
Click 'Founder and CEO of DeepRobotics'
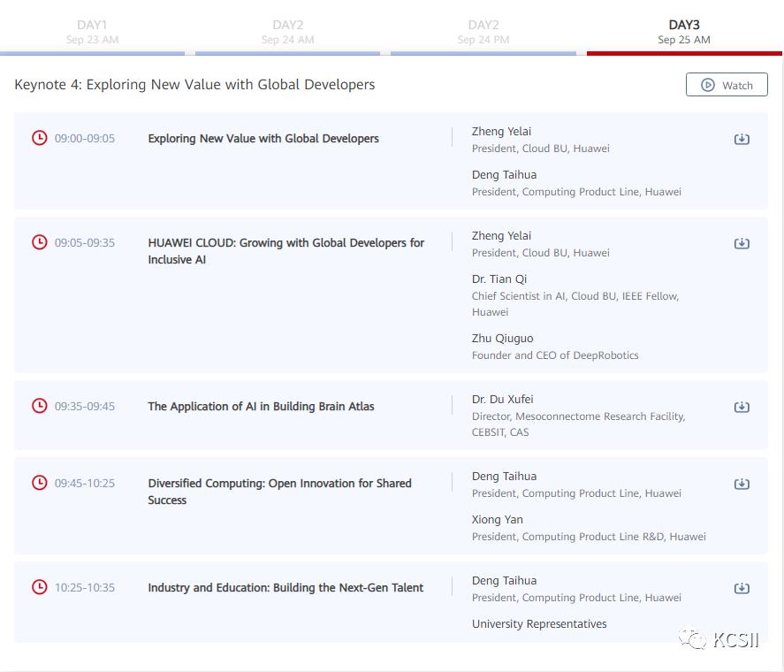[555, 355]
